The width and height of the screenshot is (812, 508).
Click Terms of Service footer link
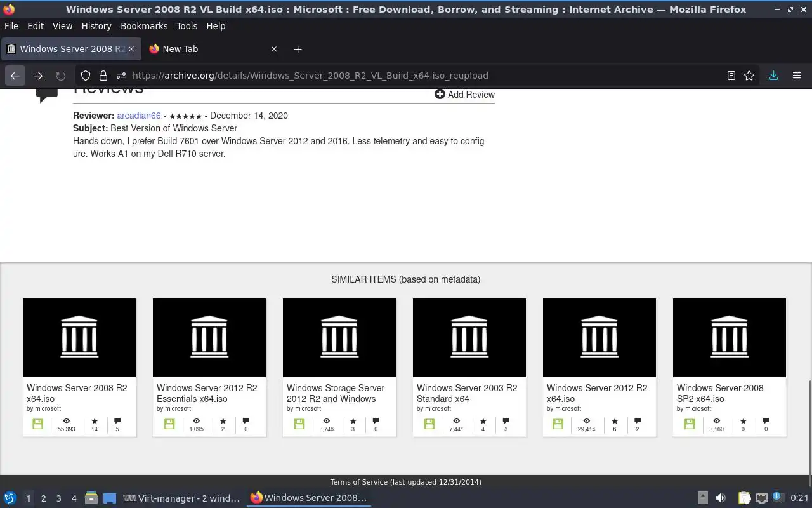405,482
